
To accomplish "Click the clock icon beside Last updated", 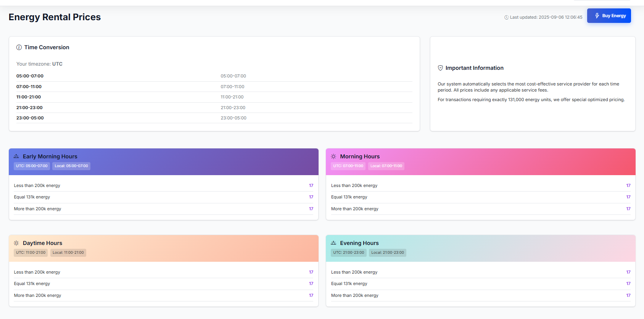I will (x=506, y=18).
